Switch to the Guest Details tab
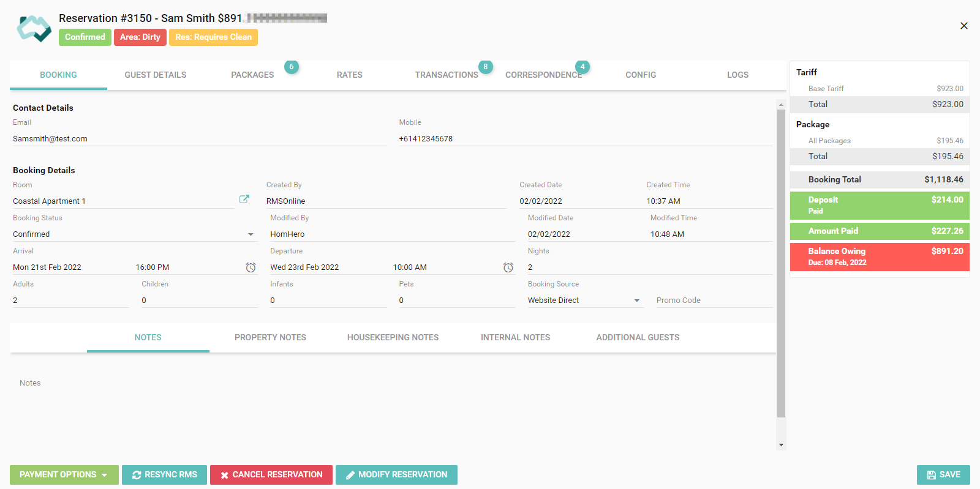The image size is (980, 489). pos(155,75)
